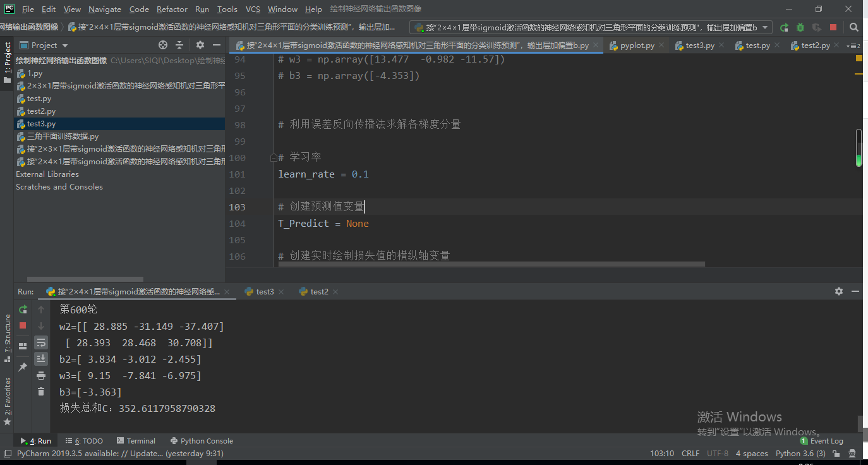The height and width of the screenshot is (465, 868).
Task: Open the Python Console tool window
Action: pos(202,441)
